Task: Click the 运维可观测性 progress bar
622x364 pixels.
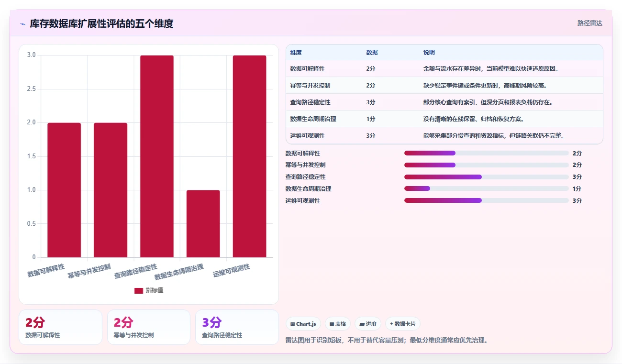Action: [487, 200]
